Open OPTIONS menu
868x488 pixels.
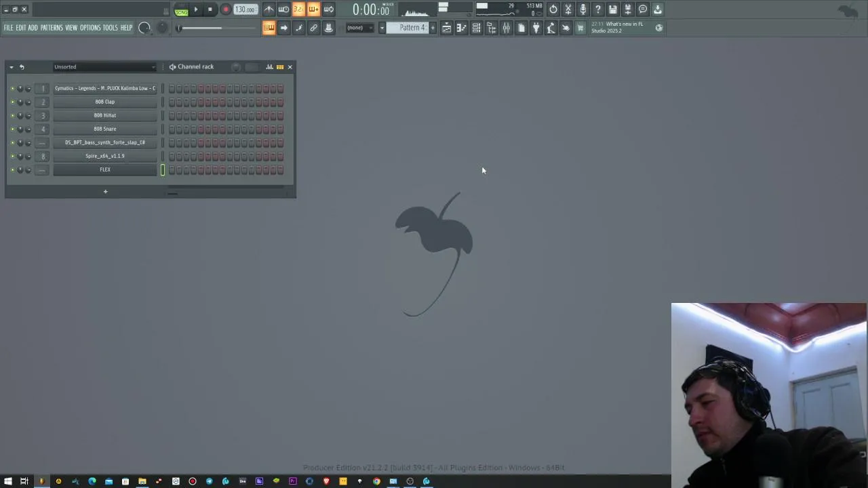[90, 28]
